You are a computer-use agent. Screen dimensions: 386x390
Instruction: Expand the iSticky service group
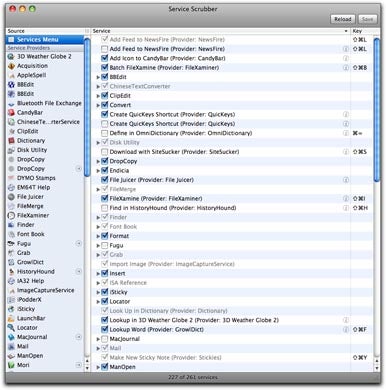[x=98, y=292]
